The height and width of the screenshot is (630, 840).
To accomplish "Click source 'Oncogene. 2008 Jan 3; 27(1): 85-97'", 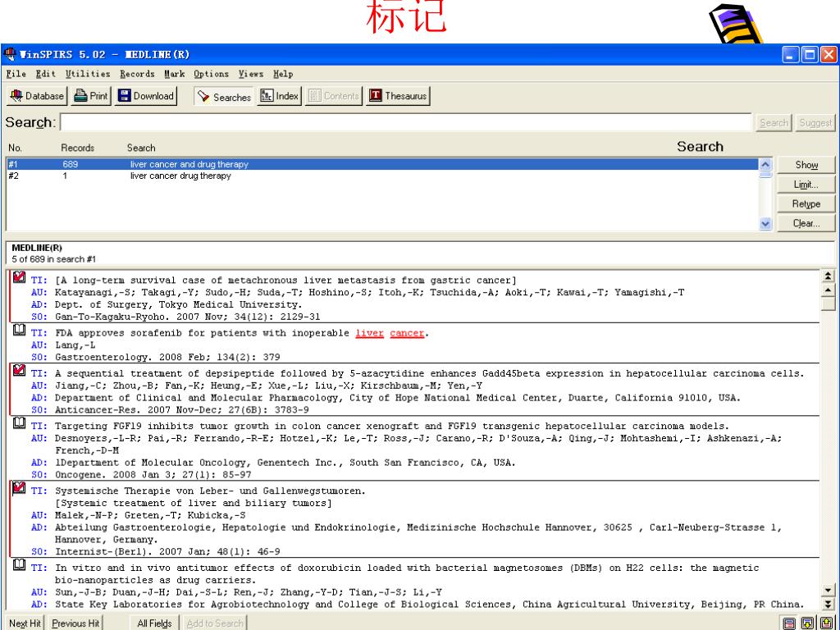I will (153, 475).
